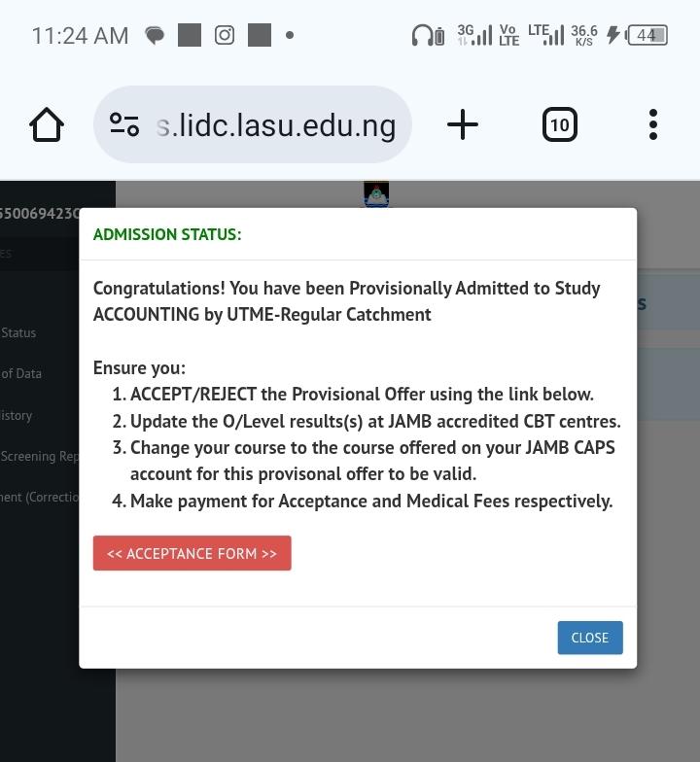Open the tab switcher showing 10 tabs

559,124
